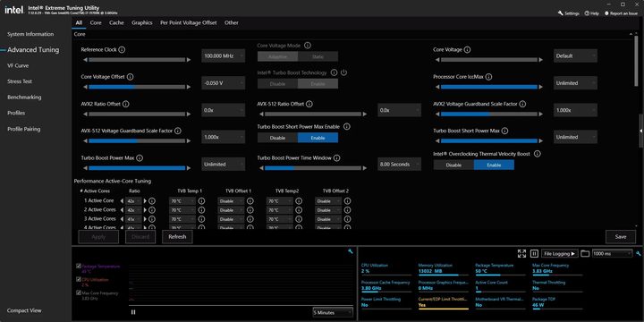This screenshot has width=644, height=322.
Task: Open info tooltip for Core Voltage Offset
Action: (131, 77)
